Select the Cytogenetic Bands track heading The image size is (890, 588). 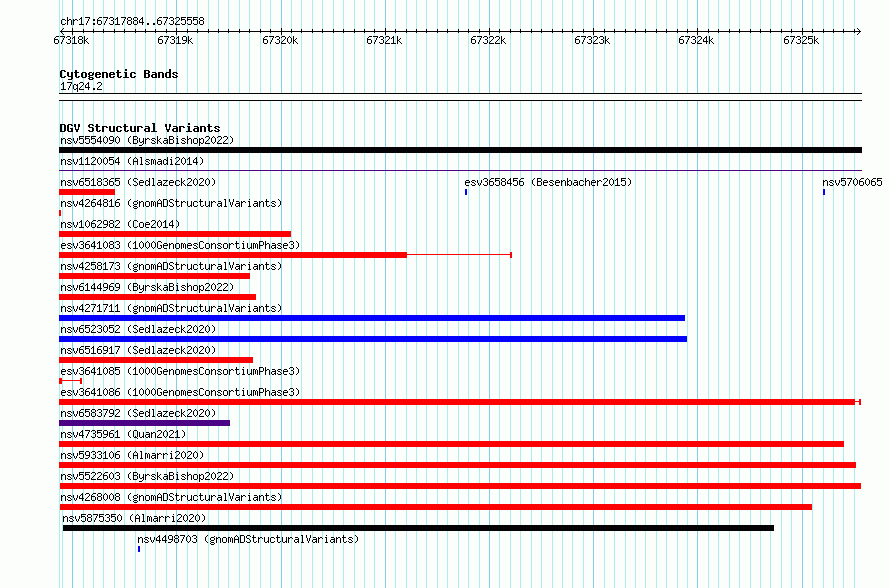[119, 74]
